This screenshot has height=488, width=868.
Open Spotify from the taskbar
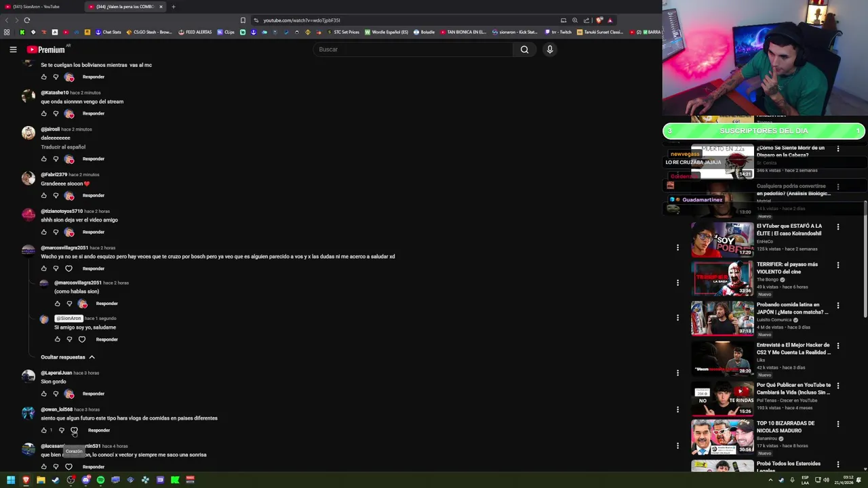pyautogui.click(x=100, y=480)
